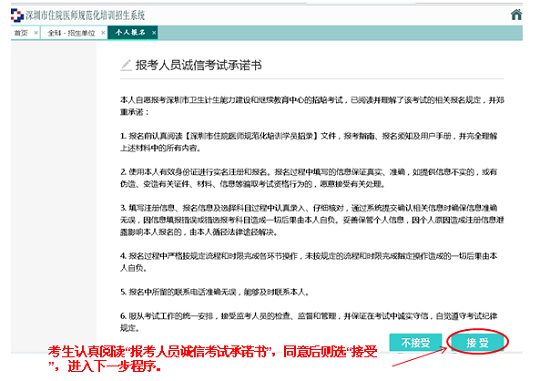Close the 全科 - 招生单位 tab
Viewport: 550px width, 381px height.
[x=103, y=33]
